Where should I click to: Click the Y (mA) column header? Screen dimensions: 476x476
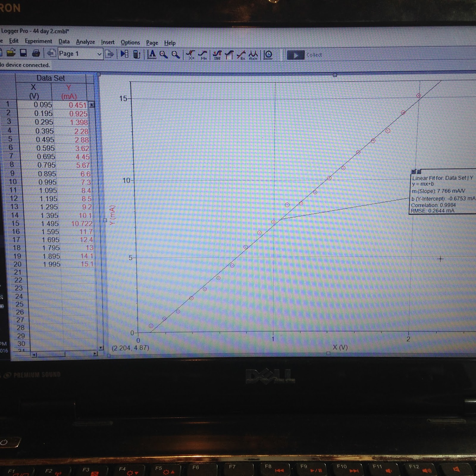pos(69,92)
